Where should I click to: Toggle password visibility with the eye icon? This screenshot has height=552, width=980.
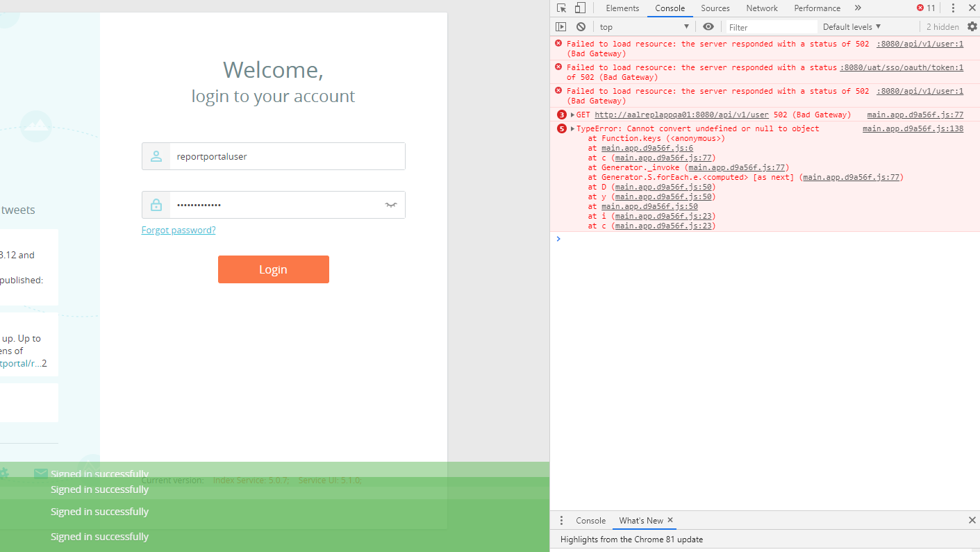point(390,205)
